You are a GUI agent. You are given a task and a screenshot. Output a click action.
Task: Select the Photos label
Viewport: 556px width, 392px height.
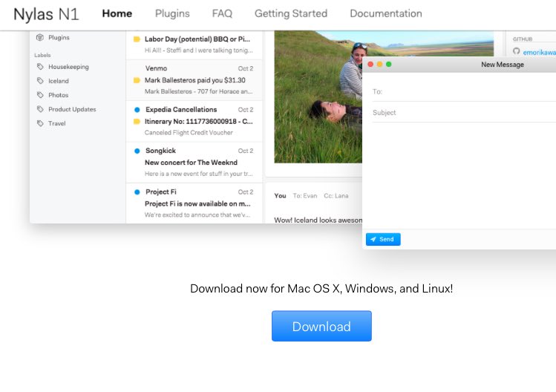coord(58,95)
